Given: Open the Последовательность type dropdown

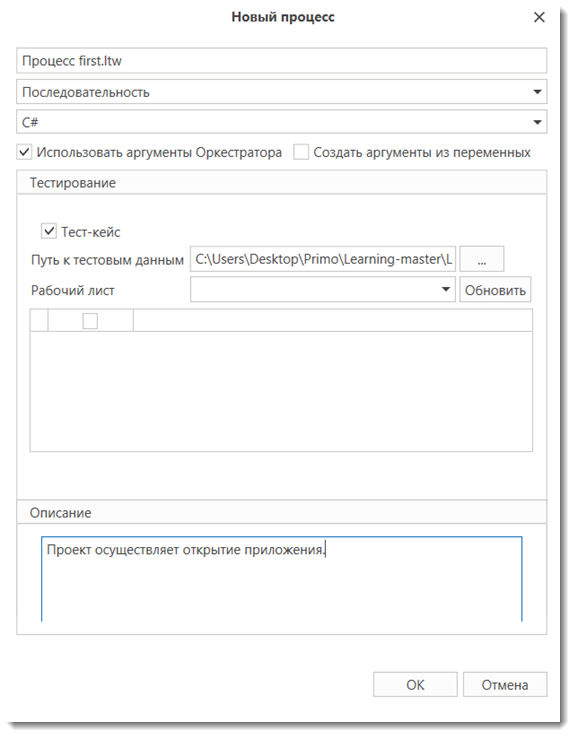Looking at the screenshot, I should (x=282, y=92).
